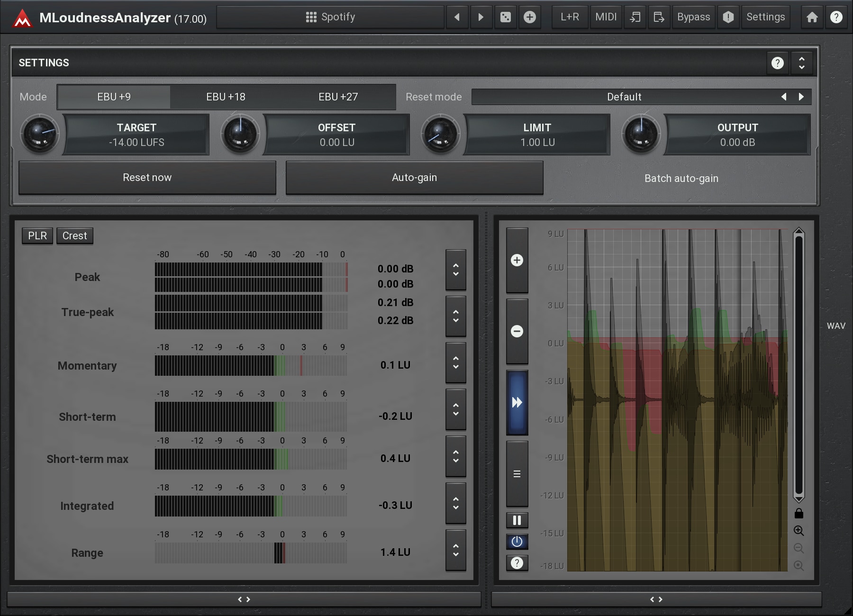Click the home icon in top bar

coord(812,18)
